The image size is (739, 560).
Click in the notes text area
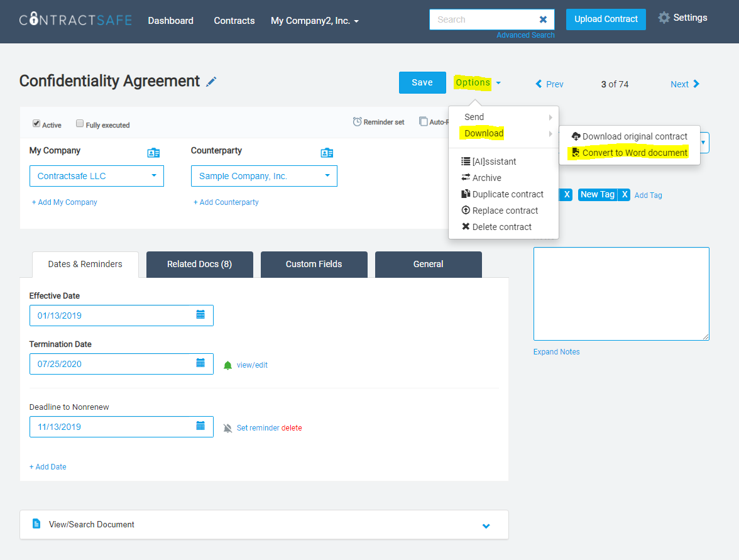[621, 294]
